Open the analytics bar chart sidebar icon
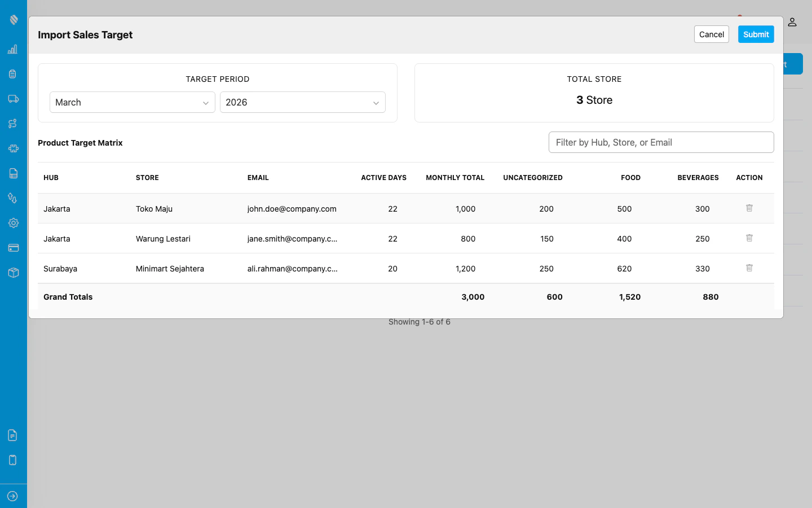Image resolution: width=812 pixels, height=508 pixels. pos(13,49)
